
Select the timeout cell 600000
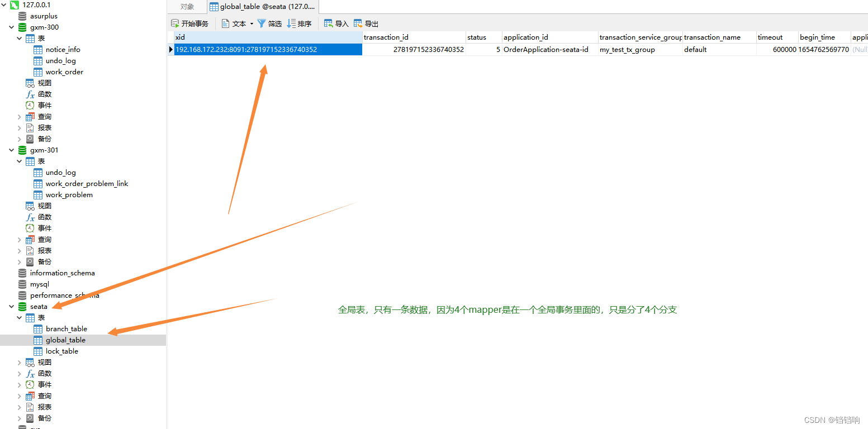(x=777, y=49)
